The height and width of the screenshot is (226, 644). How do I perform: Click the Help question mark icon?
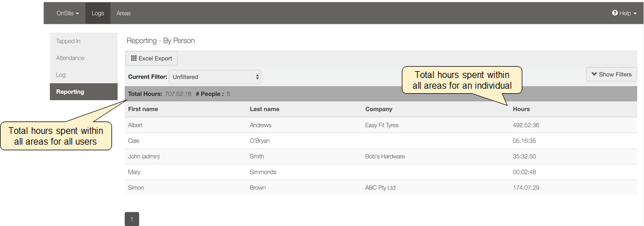coord(615,13)
